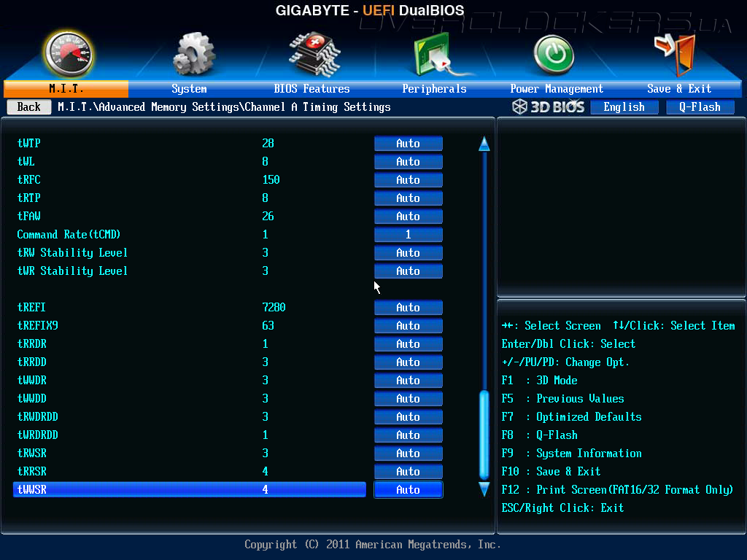Click the Back button
Screen dimensions: 747x560
(x=29, y=106)
